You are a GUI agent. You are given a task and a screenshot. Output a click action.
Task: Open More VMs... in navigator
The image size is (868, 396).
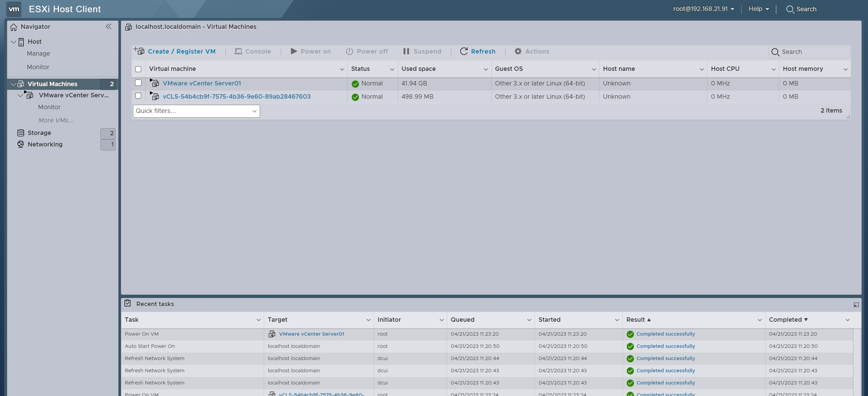(56, 120)
